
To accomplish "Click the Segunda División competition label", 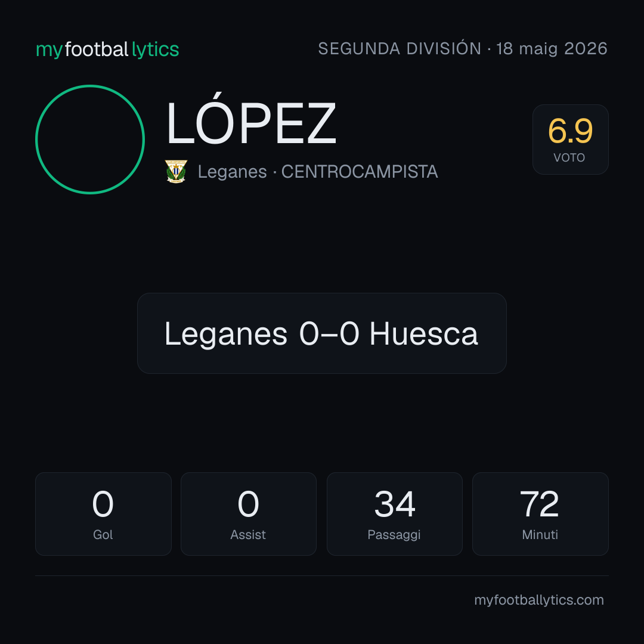I will [x=400, y=48].
